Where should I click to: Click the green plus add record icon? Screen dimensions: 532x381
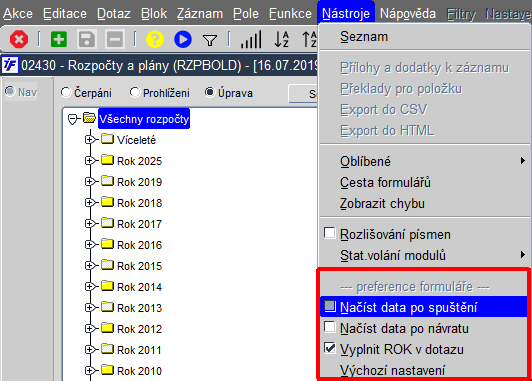pyautogui.click(x=59, y=39)
